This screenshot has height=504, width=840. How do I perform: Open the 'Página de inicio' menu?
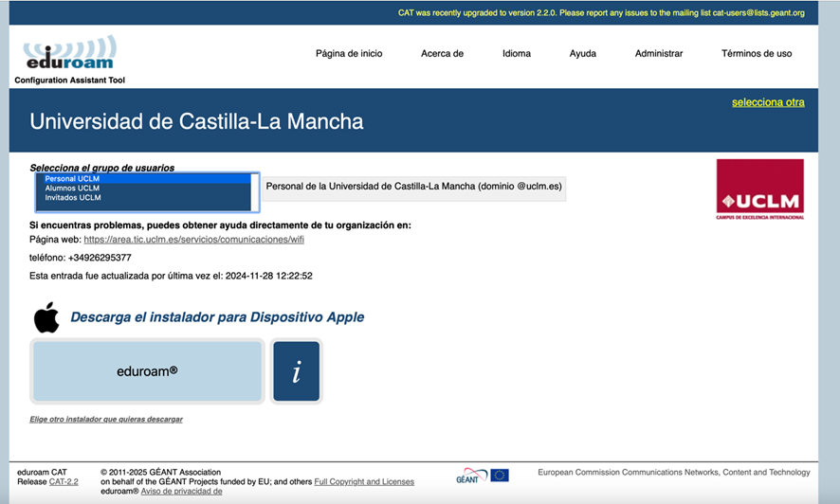[x=349, y=54]
